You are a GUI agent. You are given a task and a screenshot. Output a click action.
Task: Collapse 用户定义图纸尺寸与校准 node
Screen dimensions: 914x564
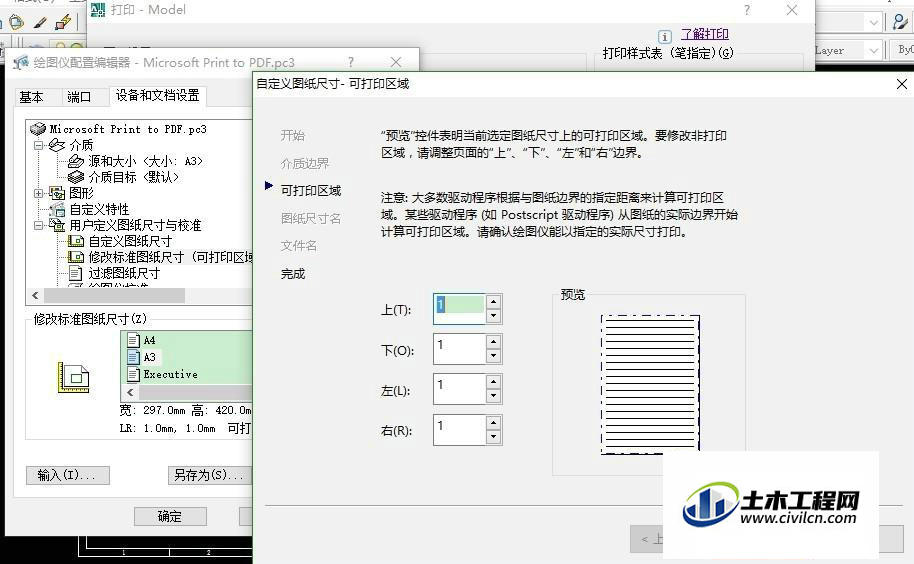(x=38, y=225)
